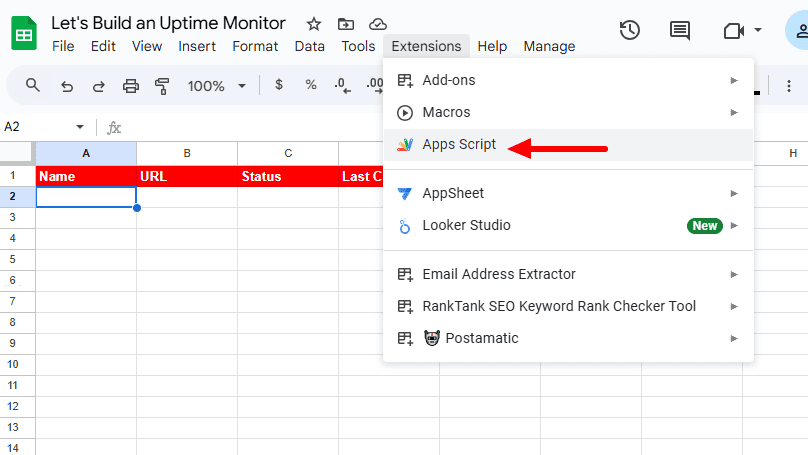This screenshot has width=808, height=455.
Task: Open the Edit menu
Action: coord(103,46)
